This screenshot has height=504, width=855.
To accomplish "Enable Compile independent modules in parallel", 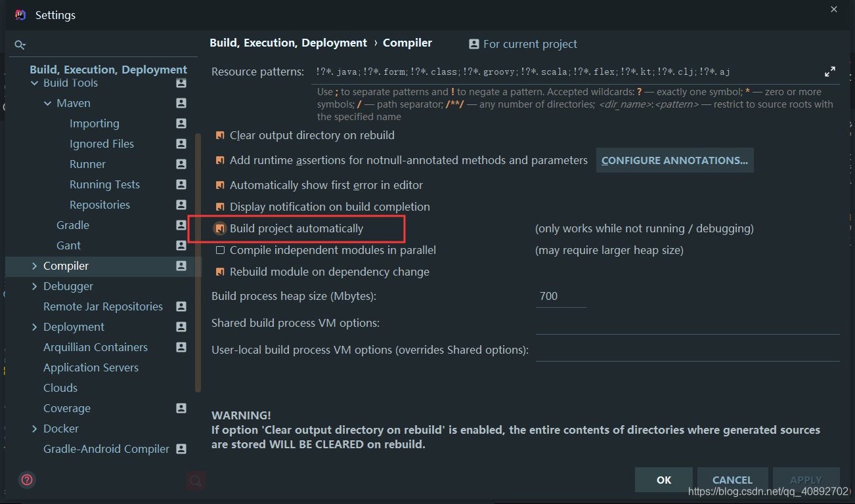I will (x=221, y=250).
